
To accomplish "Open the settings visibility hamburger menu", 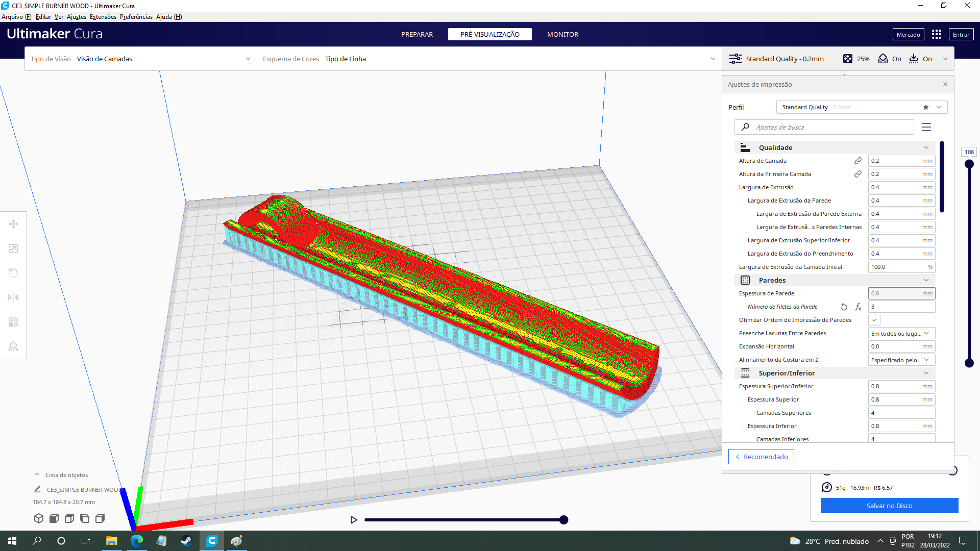I will pyautogui.click(x=926, y=127).
